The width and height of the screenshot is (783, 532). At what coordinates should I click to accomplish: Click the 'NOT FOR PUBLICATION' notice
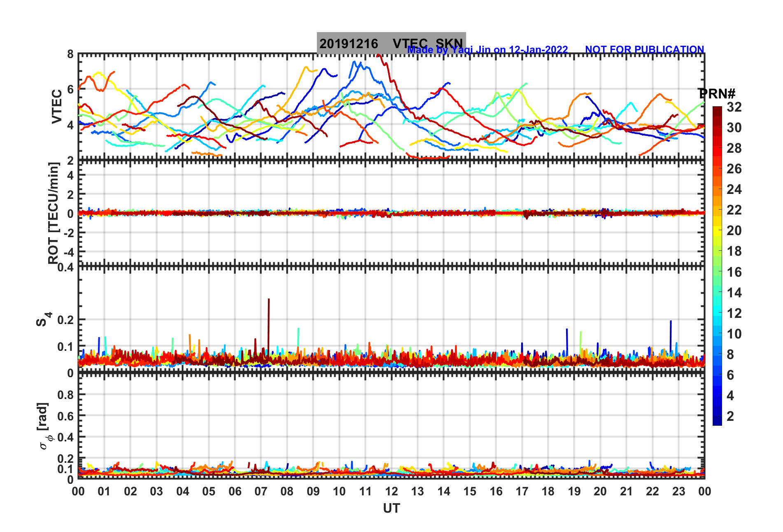(x=645, y=50)
